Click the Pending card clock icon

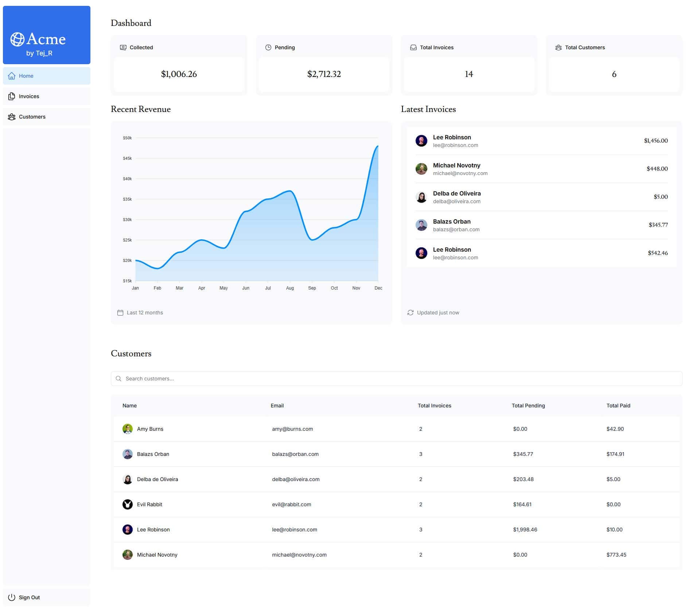tap(268, 47)
